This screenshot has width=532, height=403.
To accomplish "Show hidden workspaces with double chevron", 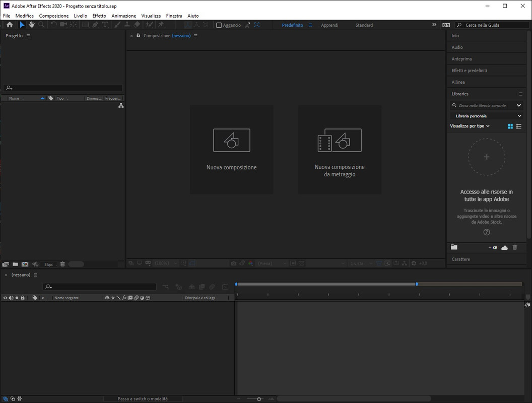I will [434, 25].
